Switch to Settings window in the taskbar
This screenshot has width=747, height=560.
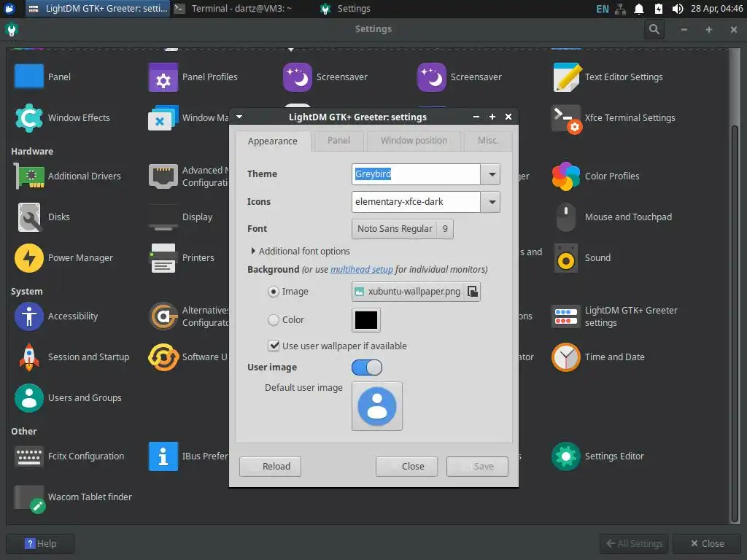pos(346,9)
